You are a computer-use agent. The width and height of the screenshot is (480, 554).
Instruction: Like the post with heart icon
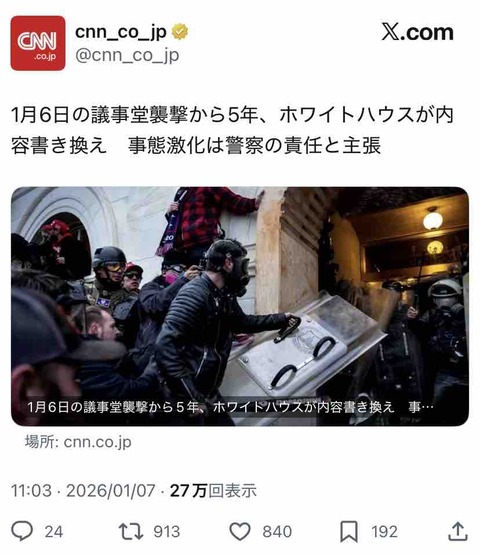(x=240, y=531)
